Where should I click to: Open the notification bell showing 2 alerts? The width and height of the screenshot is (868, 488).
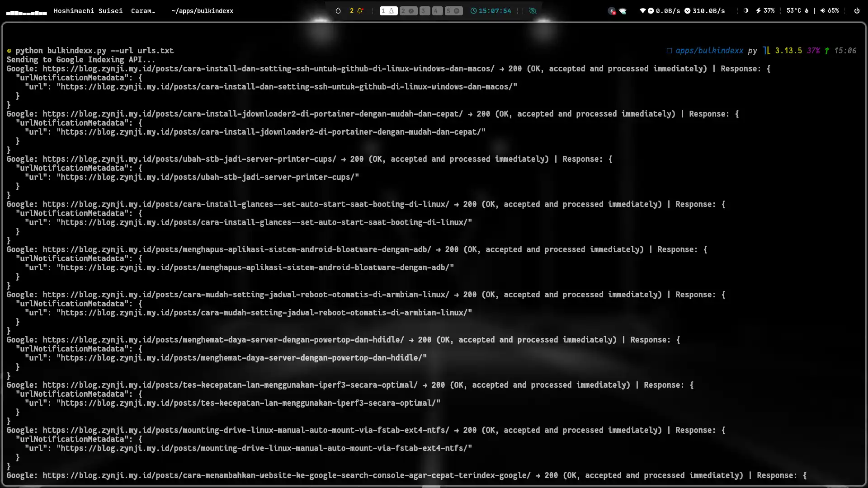point(357,11)
